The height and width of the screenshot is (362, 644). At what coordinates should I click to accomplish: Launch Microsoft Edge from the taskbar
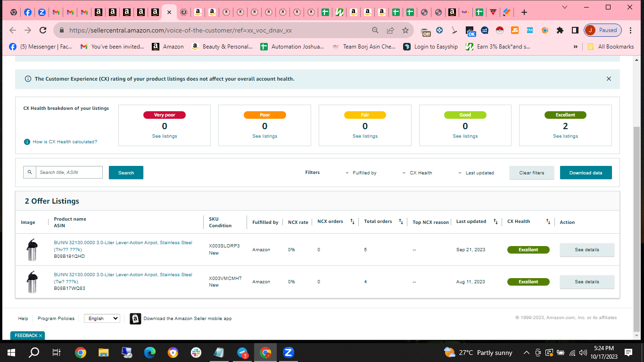point(150,353)
